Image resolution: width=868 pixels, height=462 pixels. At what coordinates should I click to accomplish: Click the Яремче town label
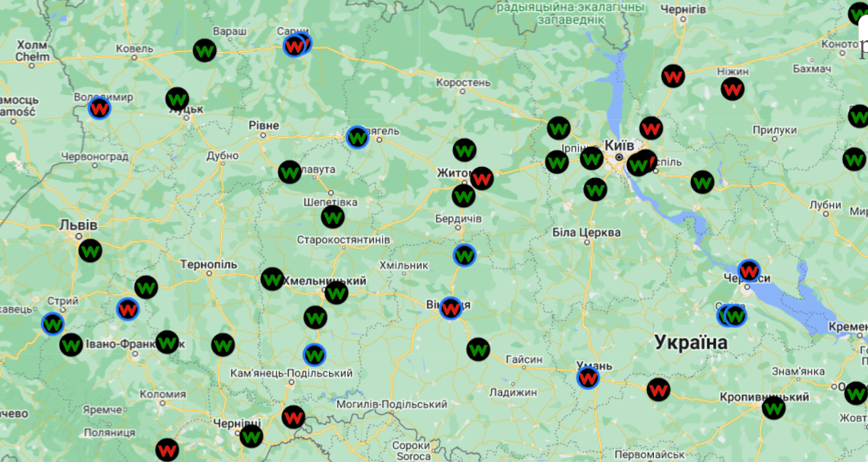click(102, 410)
